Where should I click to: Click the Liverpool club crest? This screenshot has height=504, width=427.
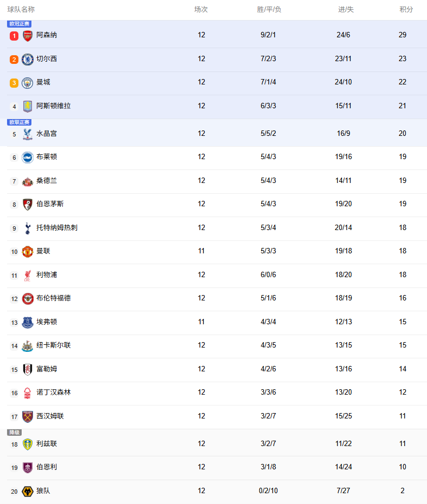(x=28, y=276)
